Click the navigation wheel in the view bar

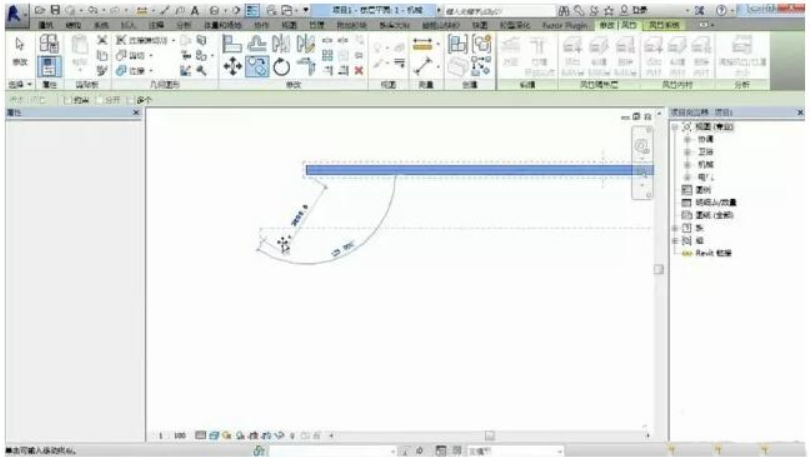641,147
